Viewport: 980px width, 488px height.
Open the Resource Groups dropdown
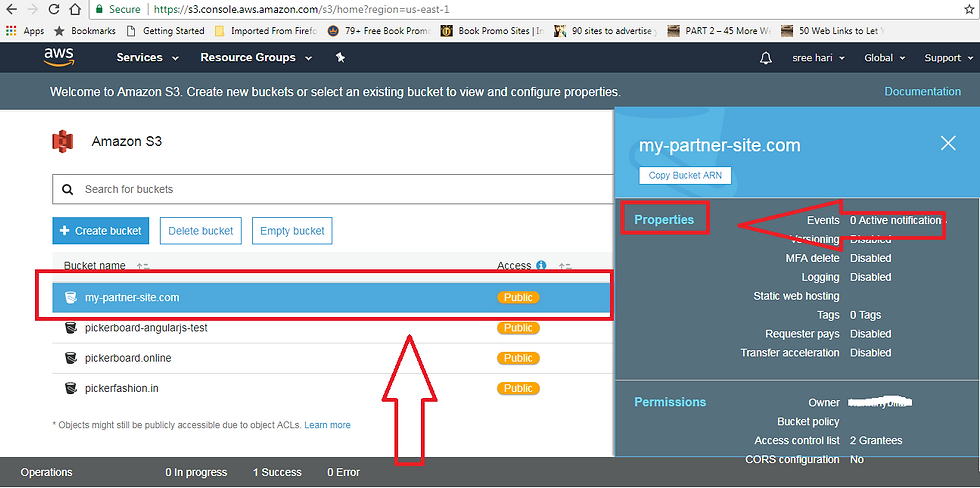(x=256, y=57)
